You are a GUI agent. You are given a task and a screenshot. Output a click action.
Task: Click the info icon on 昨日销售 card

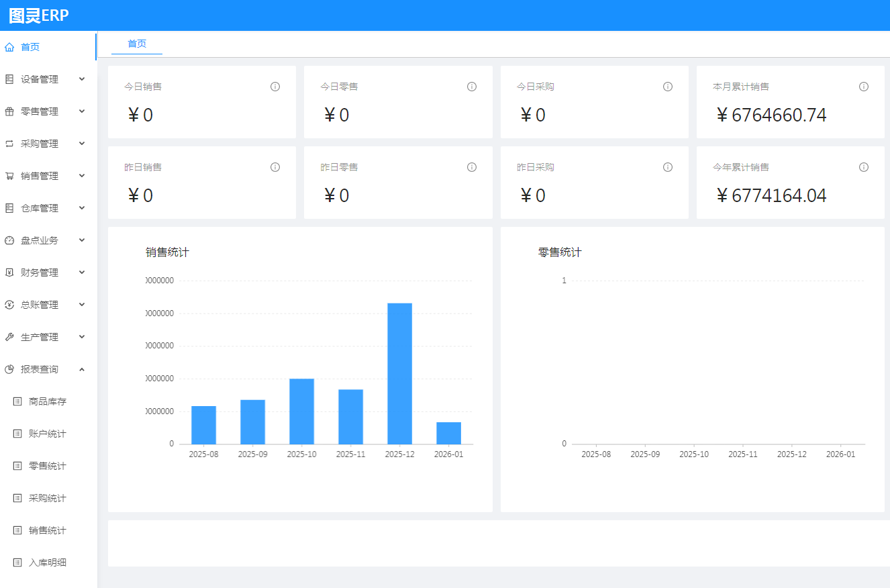tap(275, 167)
